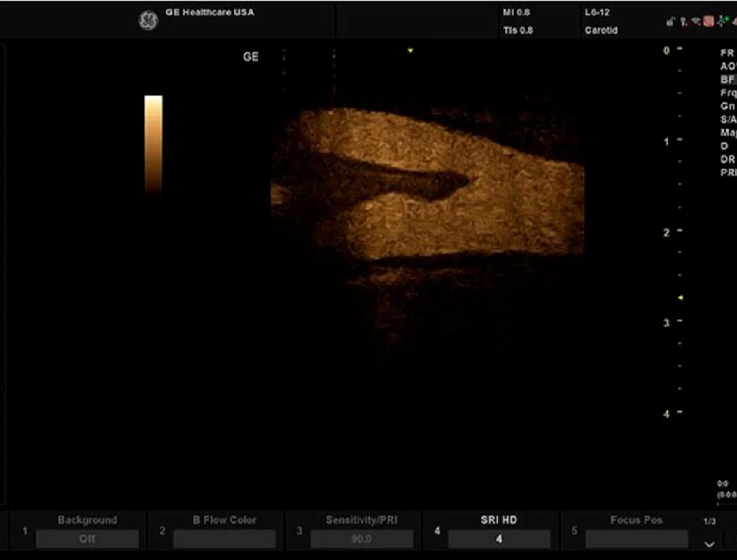Click the FR parameter label

click(x=727, y=53)
